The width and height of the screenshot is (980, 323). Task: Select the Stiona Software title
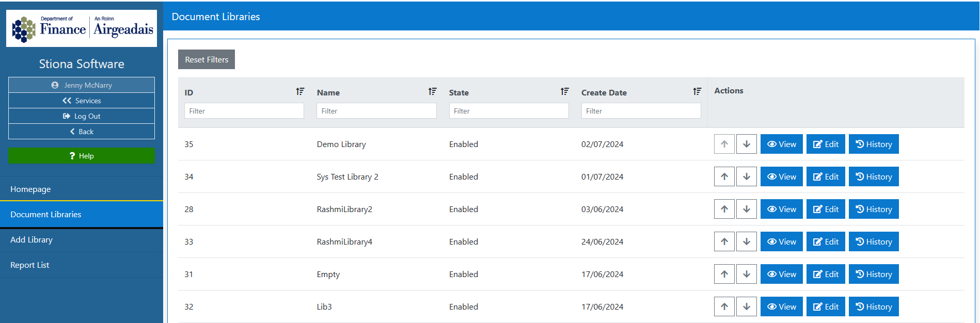(x=82, y=64)
